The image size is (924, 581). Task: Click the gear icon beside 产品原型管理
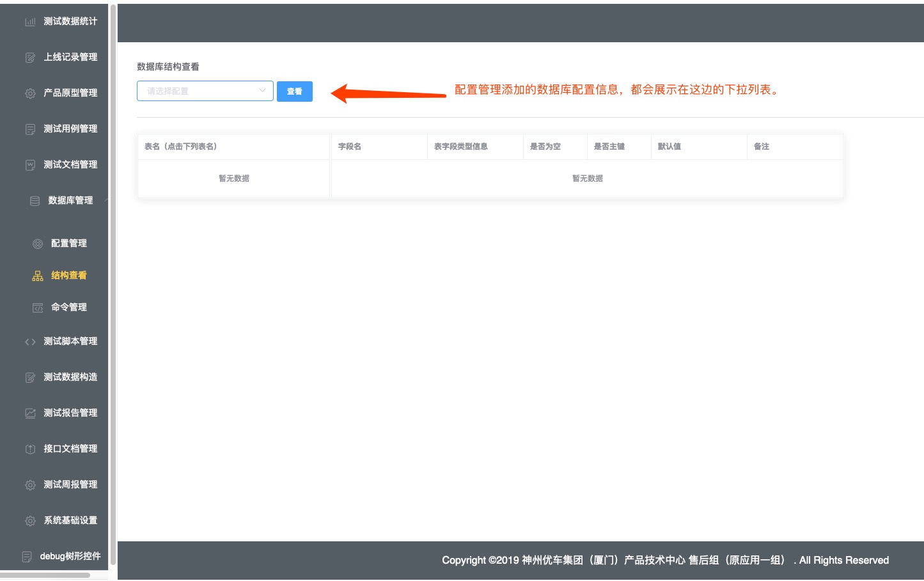coord(30,93)
